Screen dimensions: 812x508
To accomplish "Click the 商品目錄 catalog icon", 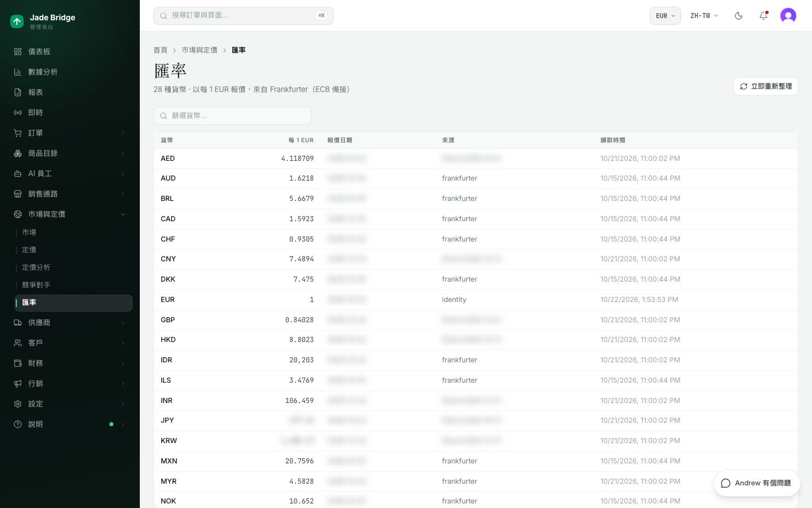I will coord(18,153).
